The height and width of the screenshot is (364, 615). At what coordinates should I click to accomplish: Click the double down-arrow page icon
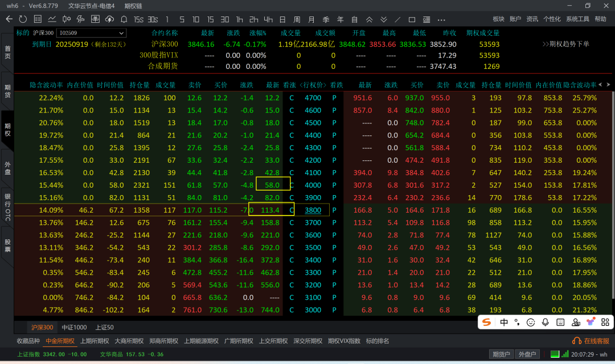pyautogui.click(x=384, y=19)
